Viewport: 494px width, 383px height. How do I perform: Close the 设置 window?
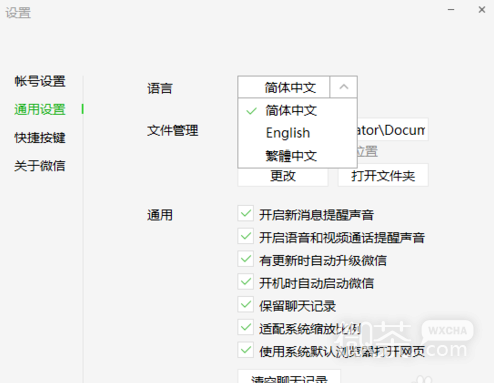(x=482, y=10)
